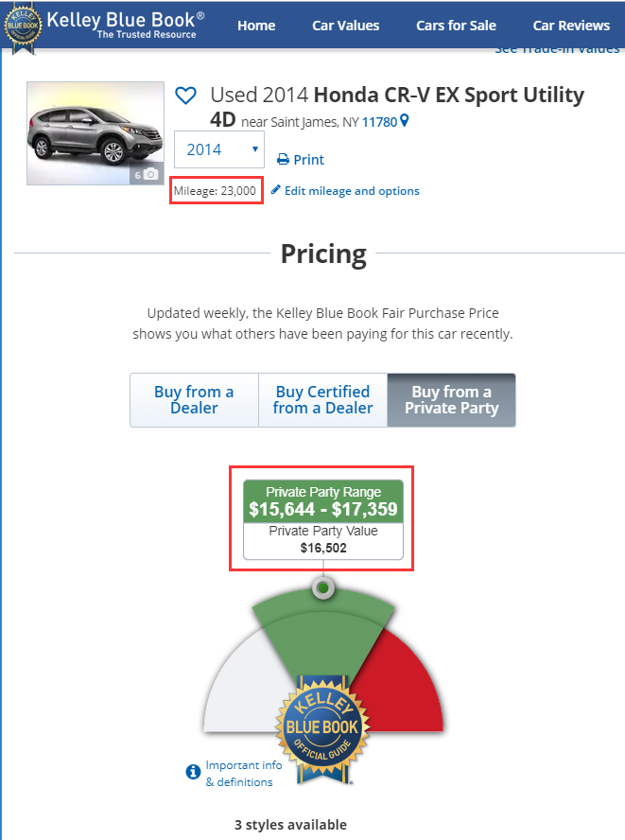
Task: Open Important info & definitions link
Action: point(243,773)
